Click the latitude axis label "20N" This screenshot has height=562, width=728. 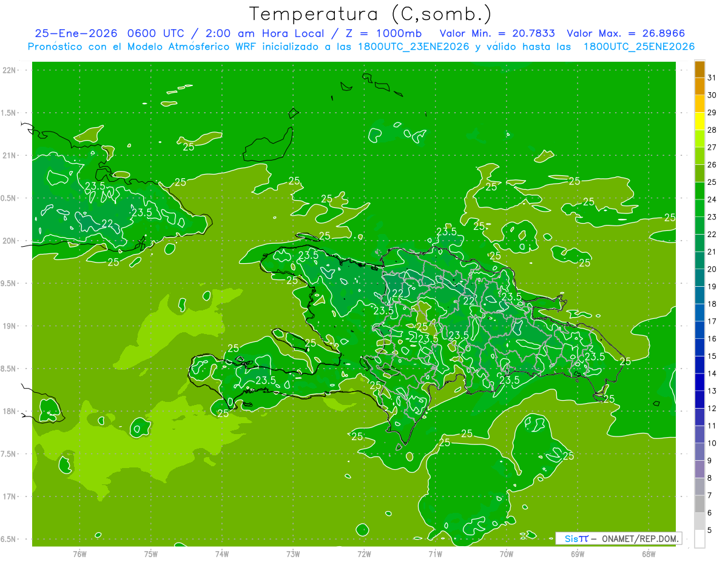click(x=10, y=241)
